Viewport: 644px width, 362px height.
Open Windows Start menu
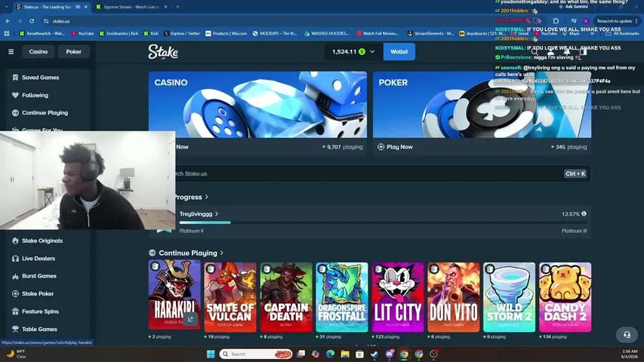click(211, 354)
